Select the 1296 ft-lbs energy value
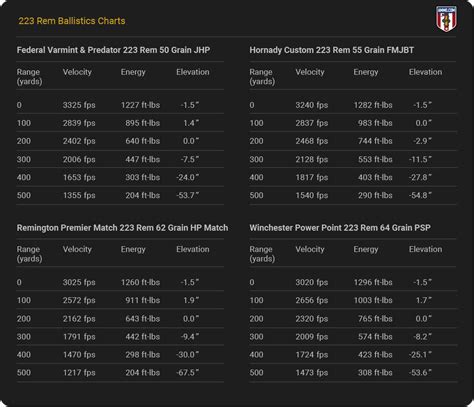The image size is (474, 407). [373, 282]
